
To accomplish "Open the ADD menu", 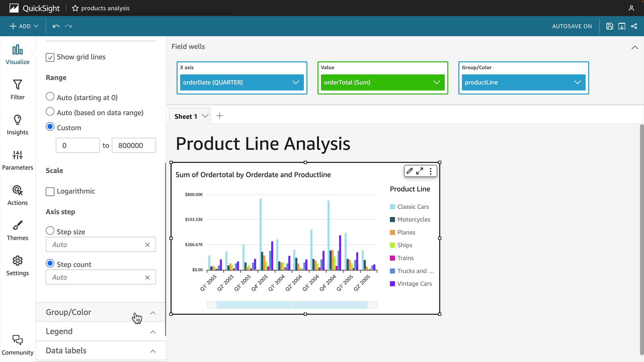I will (x=24, y=26).
